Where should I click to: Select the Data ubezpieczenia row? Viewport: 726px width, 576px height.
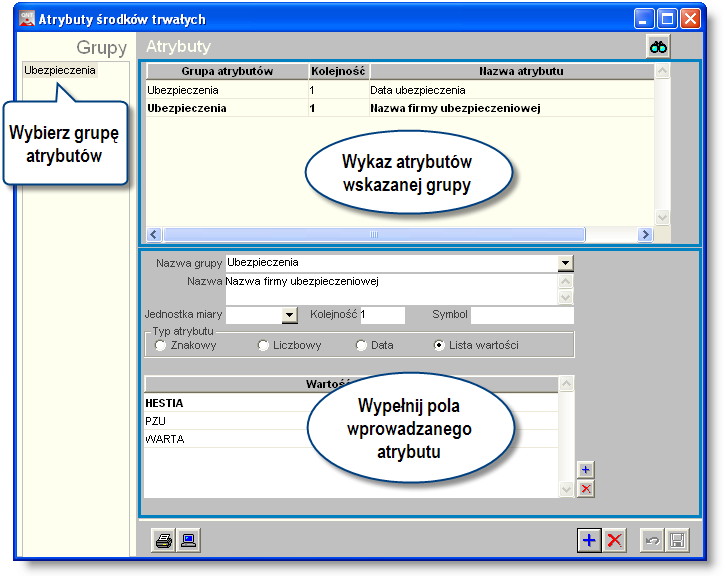400,90
